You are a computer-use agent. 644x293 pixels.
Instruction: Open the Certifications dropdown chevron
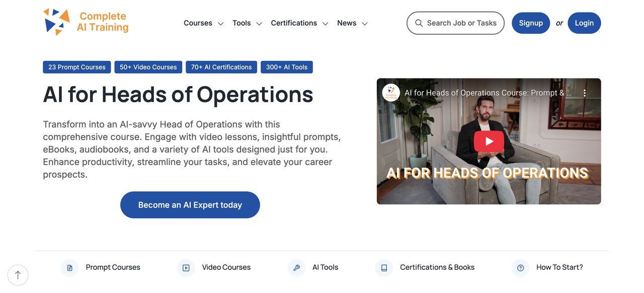pyautogui.click(x=326, y=24)
